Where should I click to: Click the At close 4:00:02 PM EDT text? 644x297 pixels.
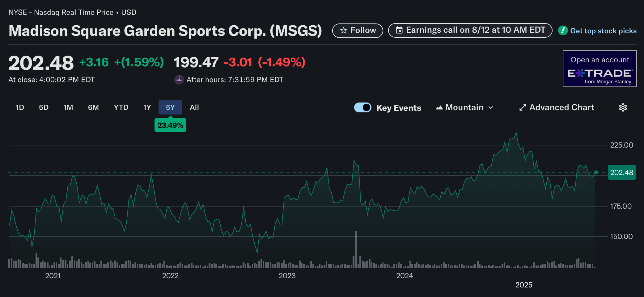pyautogui.click(x=52, y=80)
